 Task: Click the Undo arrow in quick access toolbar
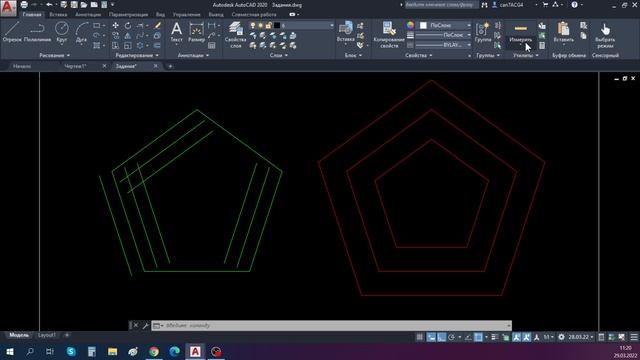click(49, 4)
